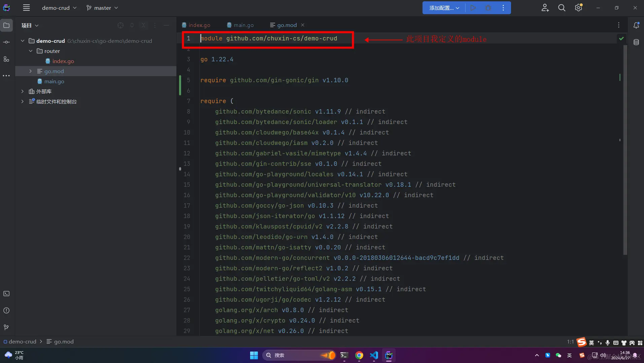Open Structure tool window icon
The image size is (644, 363).
(6, 59)
